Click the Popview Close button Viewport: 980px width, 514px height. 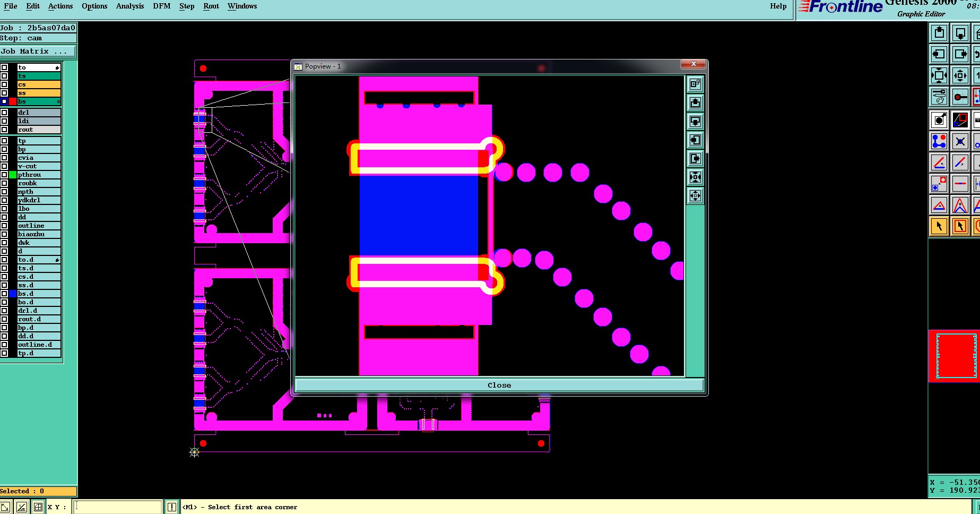coord(499,385)
